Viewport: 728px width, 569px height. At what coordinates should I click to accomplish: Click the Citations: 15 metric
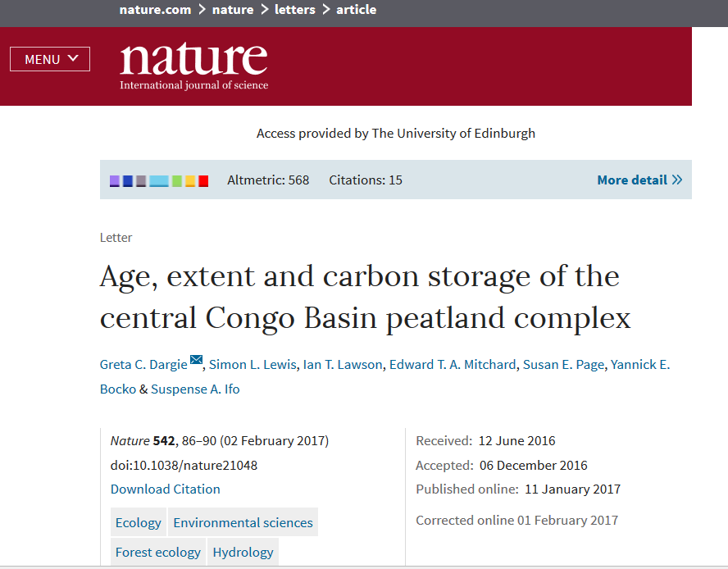click(x=366, y=180)
